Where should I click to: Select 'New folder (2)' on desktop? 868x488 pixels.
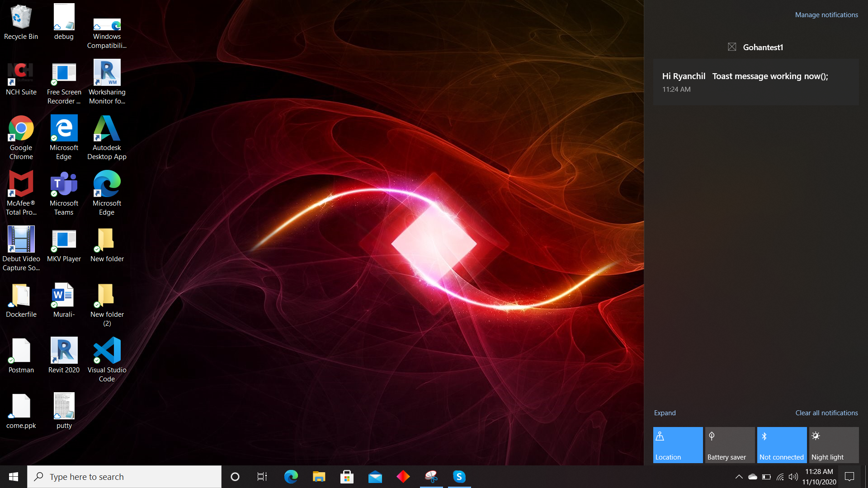(107, 305)
